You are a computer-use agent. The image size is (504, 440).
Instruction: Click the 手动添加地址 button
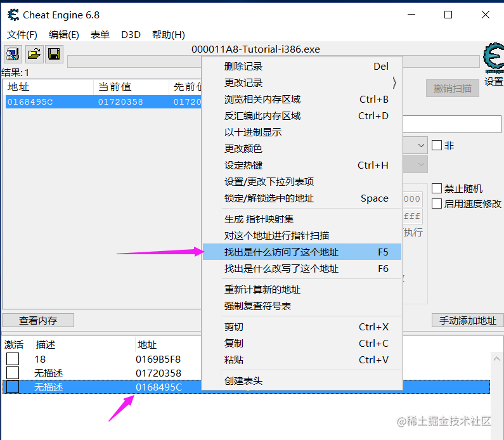point(468,320)
